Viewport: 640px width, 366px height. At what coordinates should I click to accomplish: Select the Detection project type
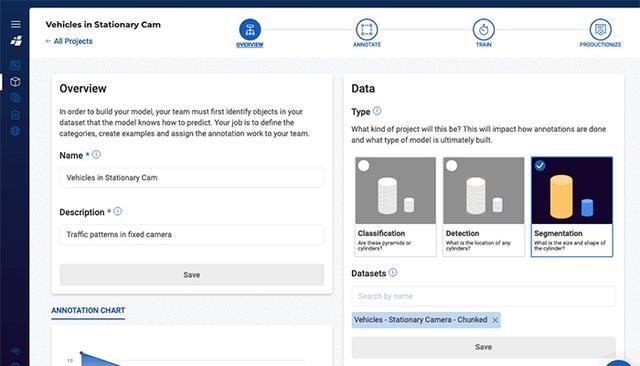484,206
